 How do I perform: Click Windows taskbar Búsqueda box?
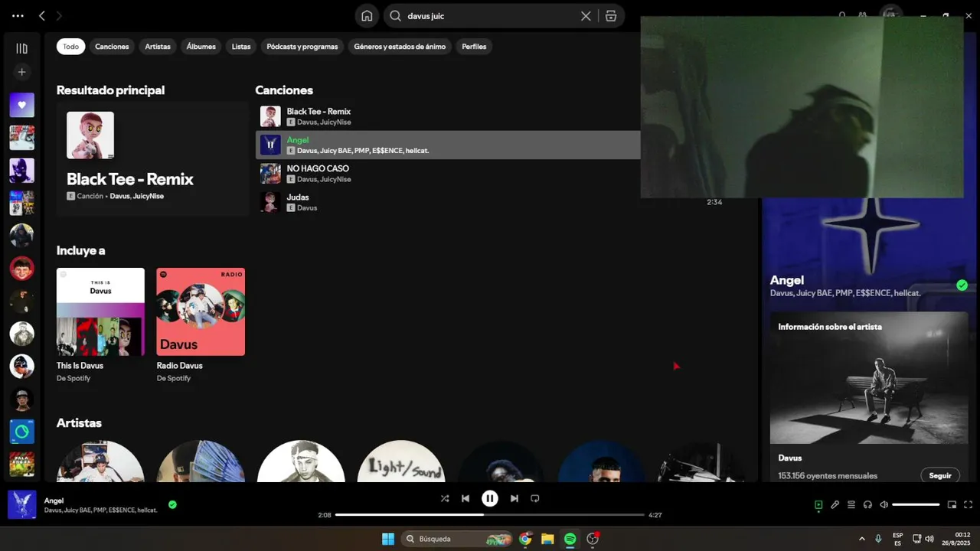(x=457, y=539)
